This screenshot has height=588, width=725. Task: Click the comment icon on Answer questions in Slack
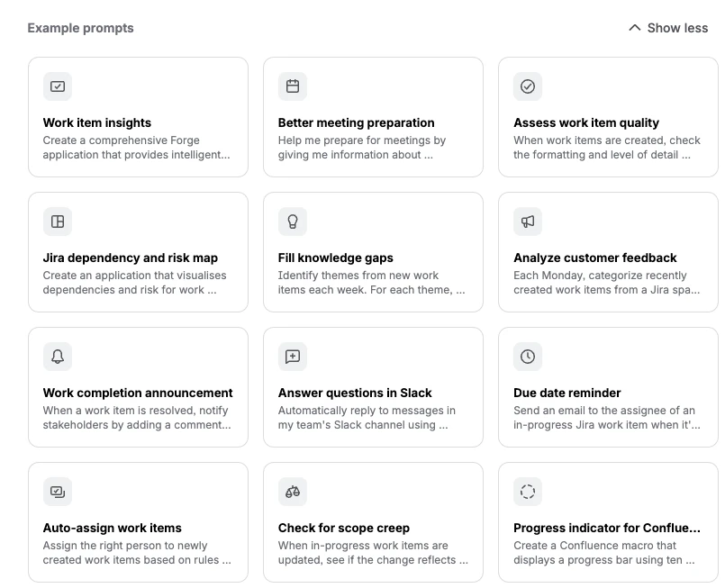coord(293,357)
